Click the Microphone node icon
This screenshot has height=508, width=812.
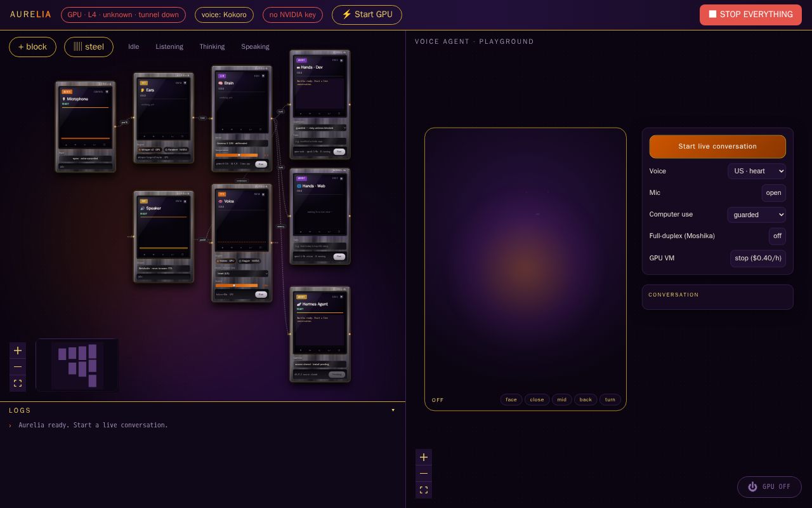coord(63,99)
